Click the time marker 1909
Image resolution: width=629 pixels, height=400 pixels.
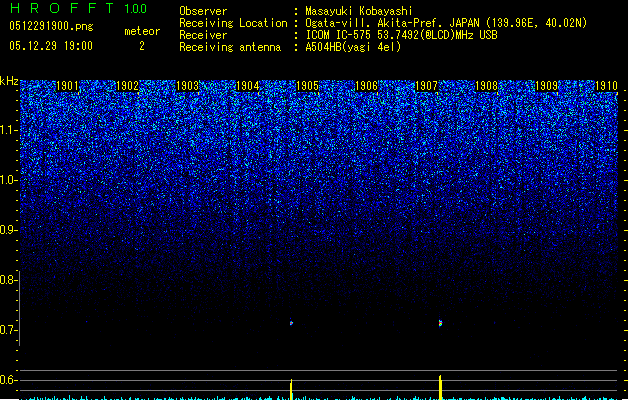click(x=546, y=85)
